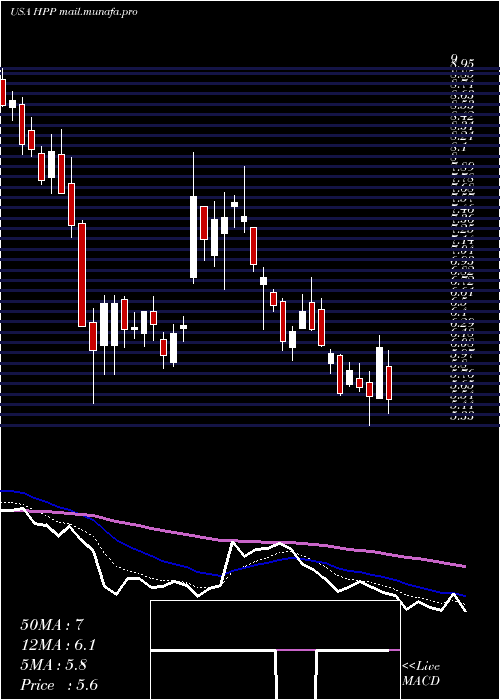Click the '12MA : 6.1' label
500x700 pixels.
58,645
